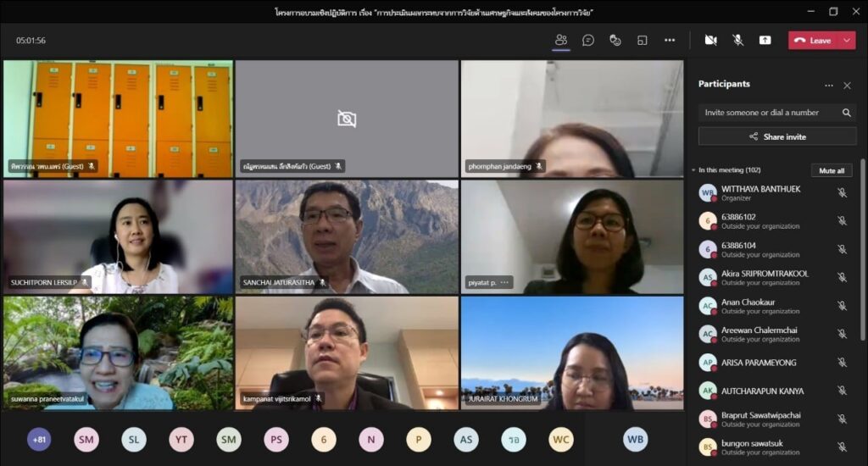Click the search icon in the invite box
This screenshot has width=868, height=466.
point(846,113)
